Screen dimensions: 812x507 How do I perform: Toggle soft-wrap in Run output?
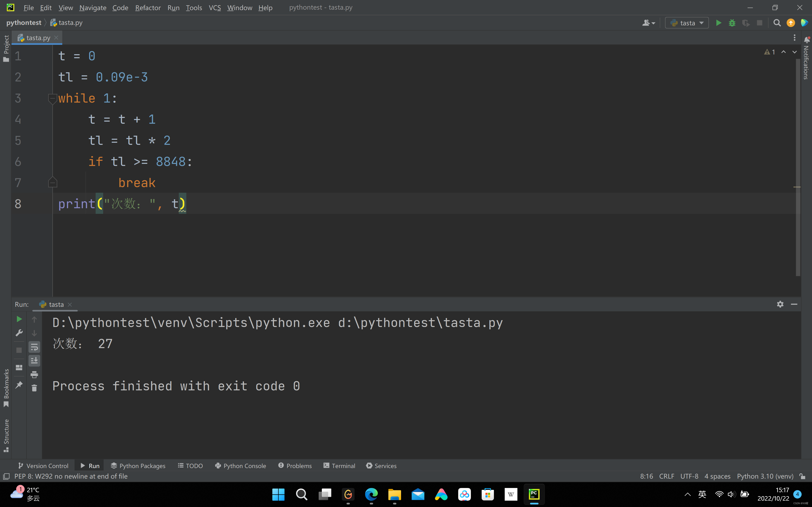click(34, 347)
